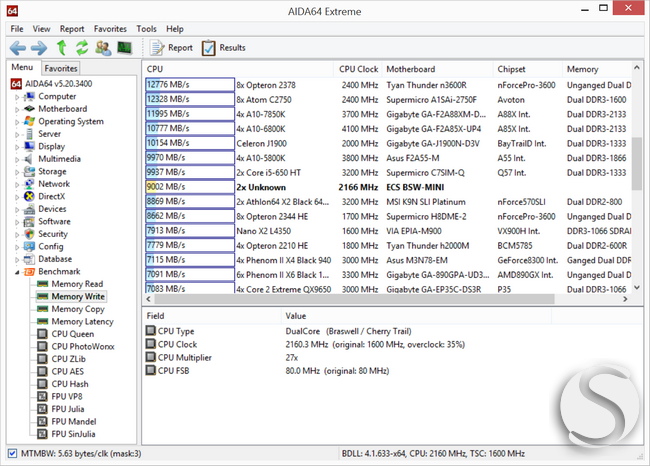
Task: Open the users icon in the toolbar
Action: [x=103, y=48]
